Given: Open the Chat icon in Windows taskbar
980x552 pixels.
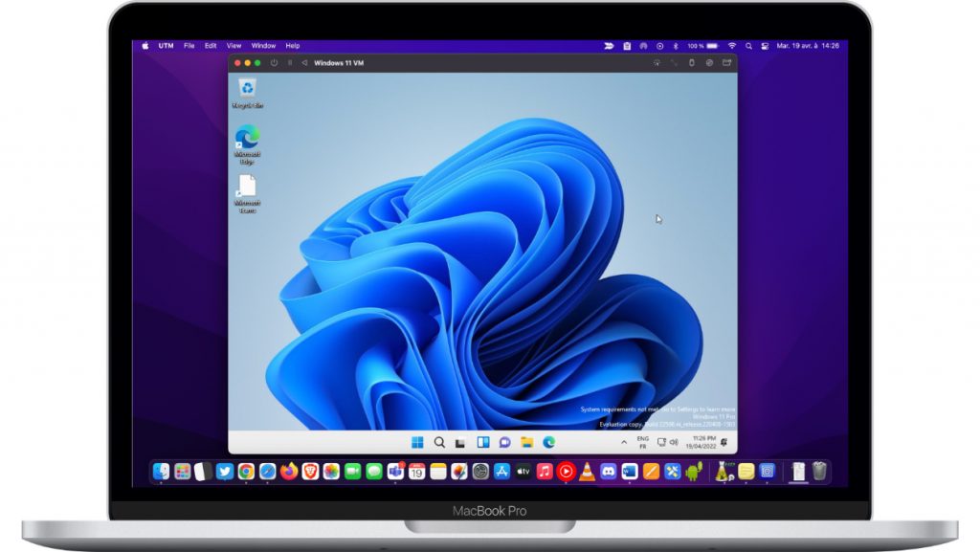Looking at the screenshot, I should click(x=504, y=442).
